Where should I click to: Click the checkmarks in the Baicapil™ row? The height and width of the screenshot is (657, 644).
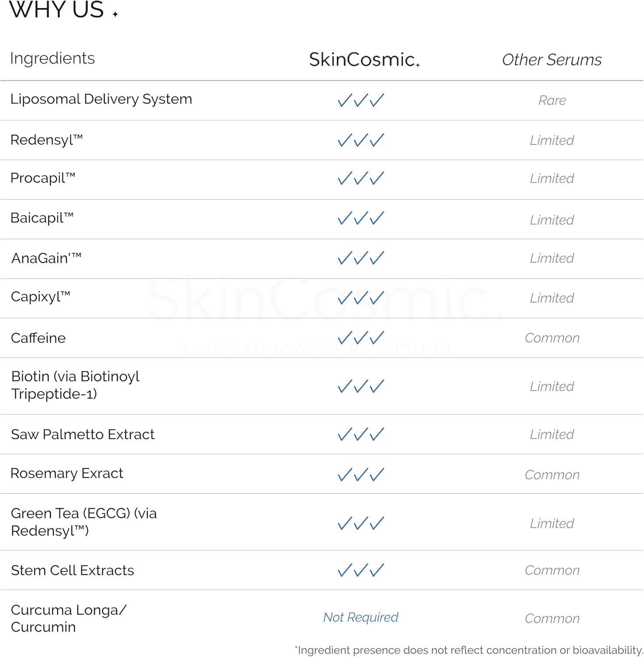361,218
